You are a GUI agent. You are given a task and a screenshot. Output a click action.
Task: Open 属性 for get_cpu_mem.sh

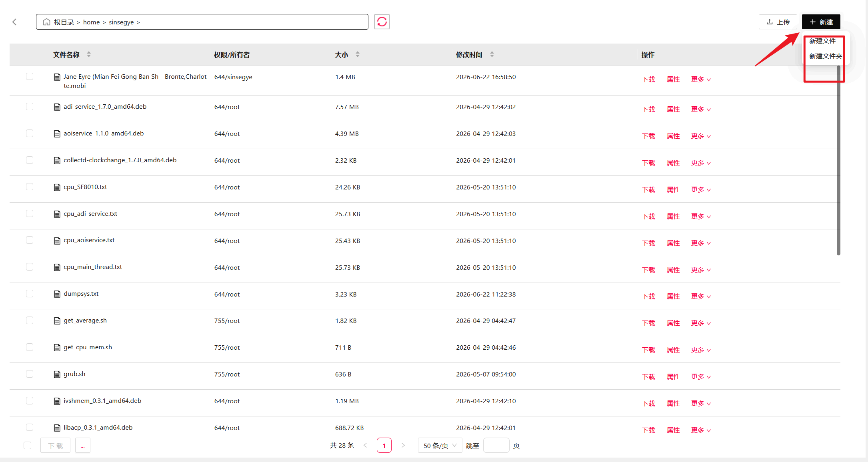point(673,350)
